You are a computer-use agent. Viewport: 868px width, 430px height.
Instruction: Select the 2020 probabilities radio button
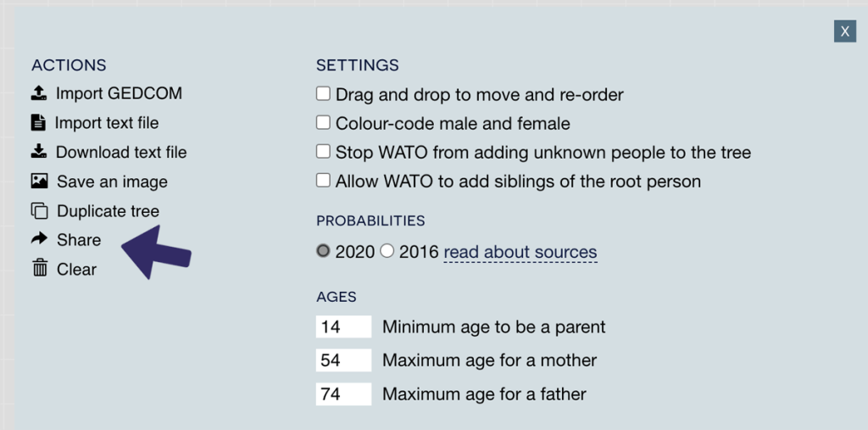[323, 251]
